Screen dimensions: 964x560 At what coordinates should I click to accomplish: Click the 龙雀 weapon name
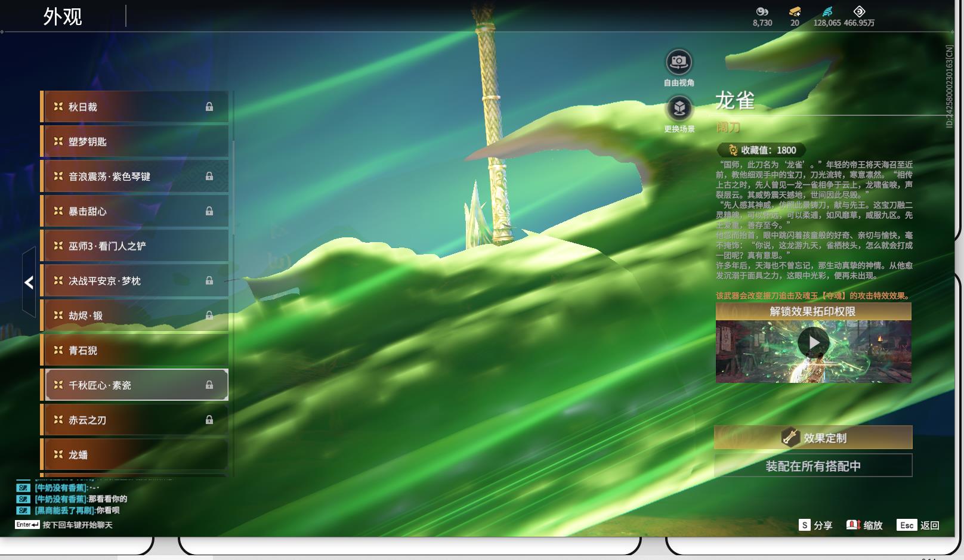(735, 101)
